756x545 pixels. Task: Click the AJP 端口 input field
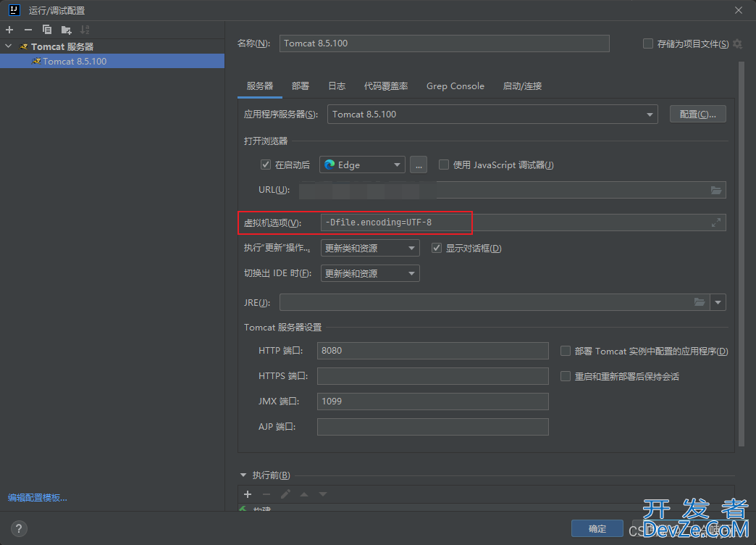pyautogui.click(x=432, y=427)
